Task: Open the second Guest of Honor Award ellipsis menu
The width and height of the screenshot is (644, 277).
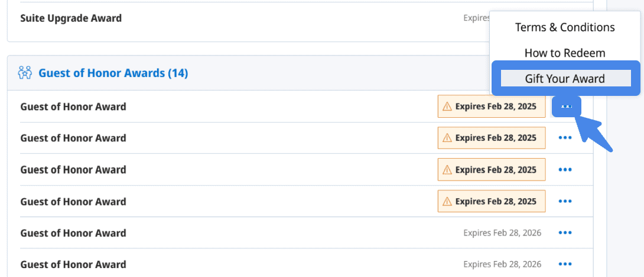Action: [565, 138]
